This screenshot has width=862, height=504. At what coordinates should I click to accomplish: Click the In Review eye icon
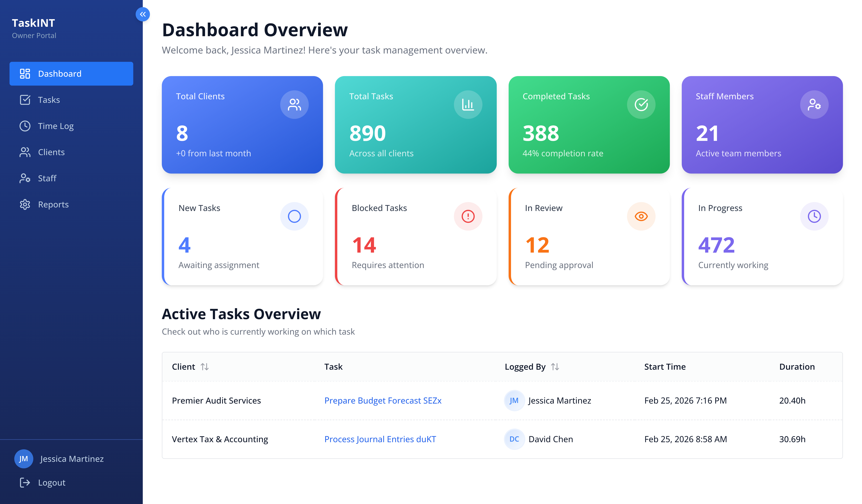point(641,216)
